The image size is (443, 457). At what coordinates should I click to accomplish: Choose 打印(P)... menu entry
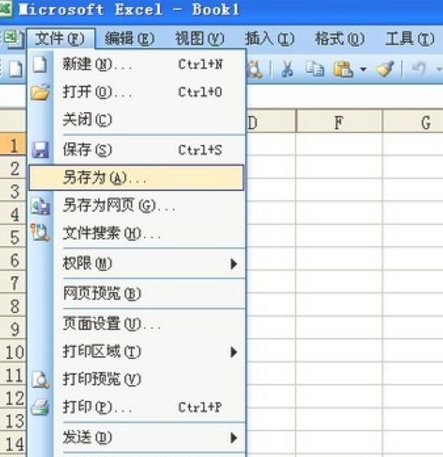click(x=137, y=407)
